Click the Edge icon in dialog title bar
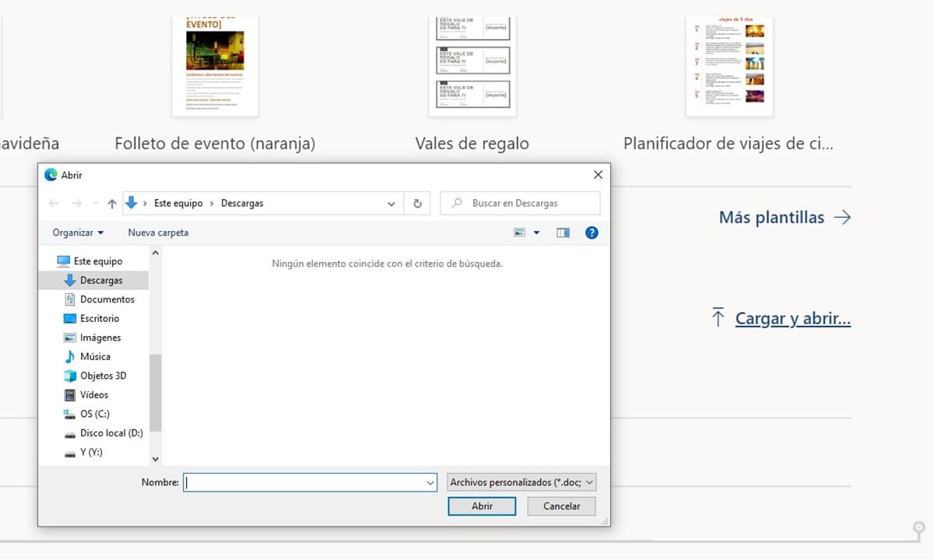The width and height of the screenshot is (934, 560). click(x=51, y=175)
